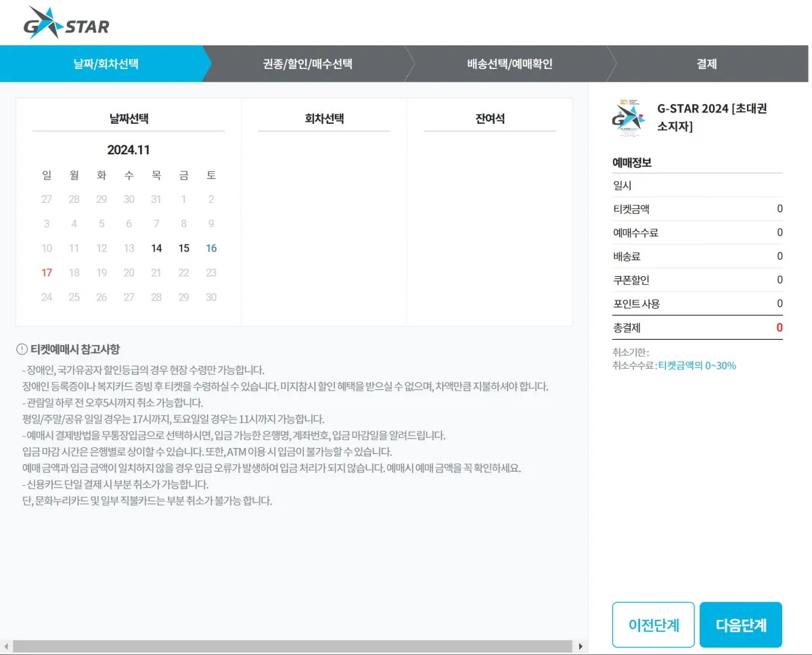Open the 결제 step tab
This screenshot has height=655, width=812.
click(x=706, y=64)
